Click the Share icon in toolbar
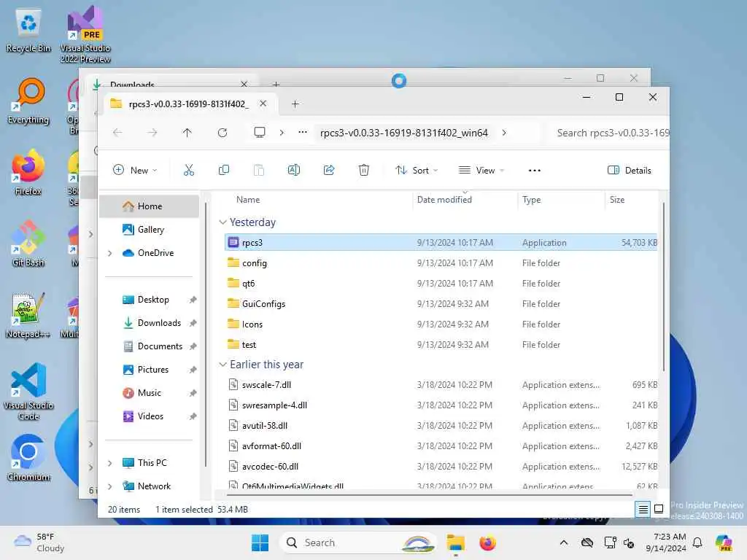Viewport: 747px width, 560px height. coord(329,170)
